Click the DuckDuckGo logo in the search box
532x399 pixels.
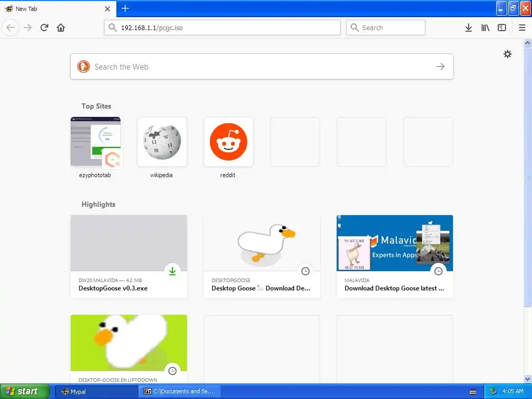(84, 66)
